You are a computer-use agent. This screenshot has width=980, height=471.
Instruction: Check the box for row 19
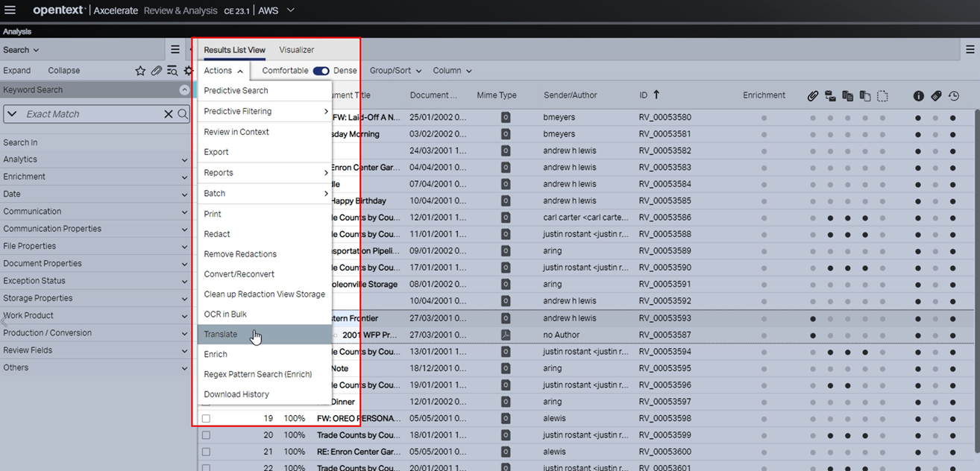pos(206,419)
